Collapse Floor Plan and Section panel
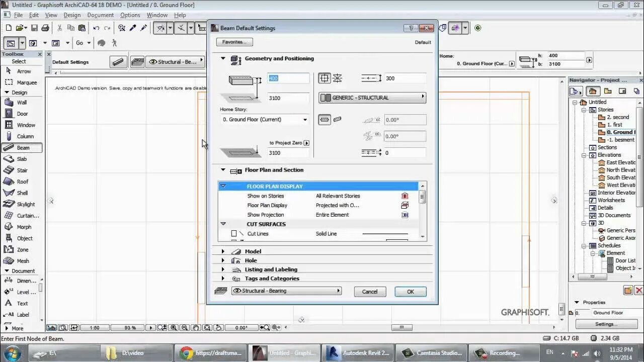The image size is (644, 362). (223, 170)
